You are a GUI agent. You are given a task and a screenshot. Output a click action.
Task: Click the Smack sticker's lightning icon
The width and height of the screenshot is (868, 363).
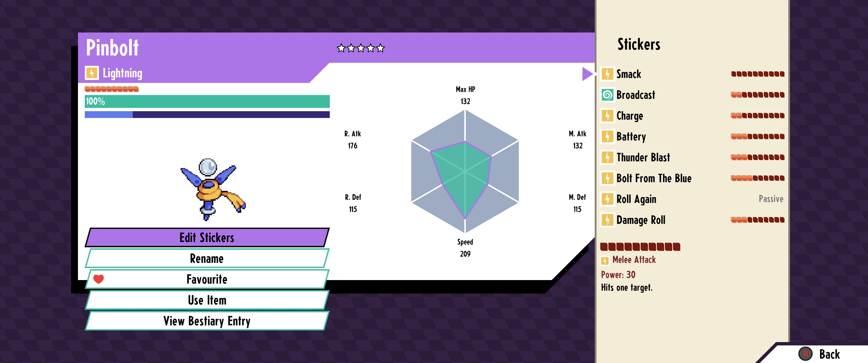(x=607, y=74)
